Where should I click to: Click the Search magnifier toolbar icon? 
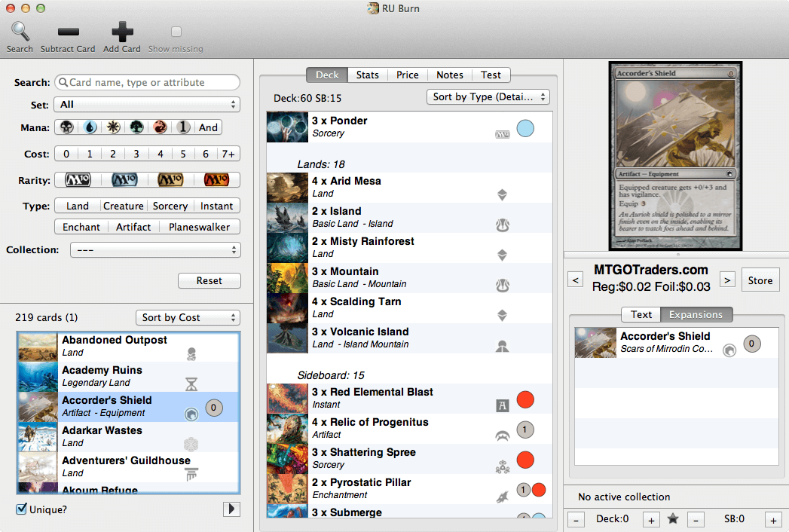pos(20,32)
